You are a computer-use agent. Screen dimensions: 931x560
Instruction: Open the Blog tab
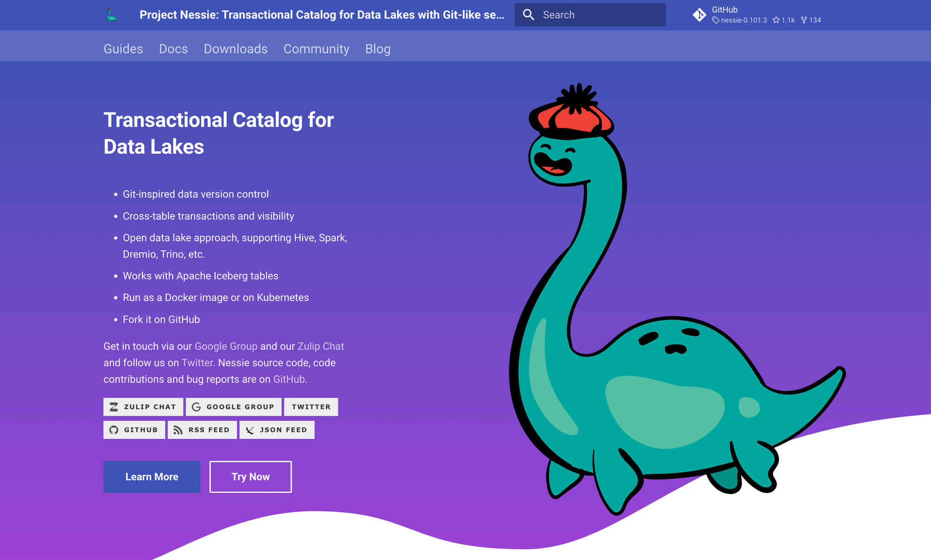[378, 49]
